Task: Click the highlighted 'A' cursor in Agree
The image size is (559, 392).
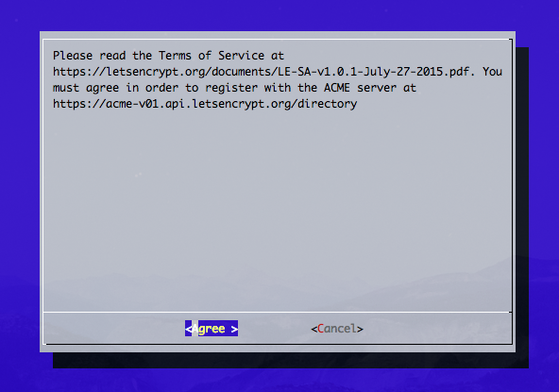Action: tap(195, 329)
